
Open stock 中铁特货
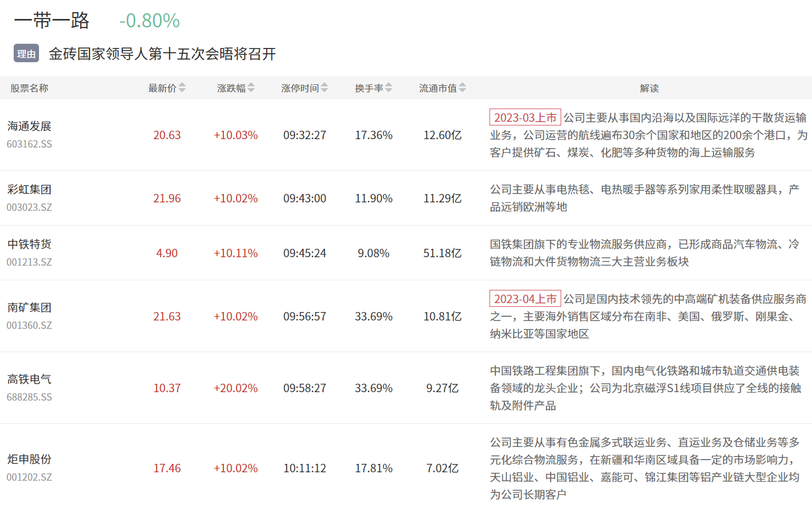(x=30, y=244)
